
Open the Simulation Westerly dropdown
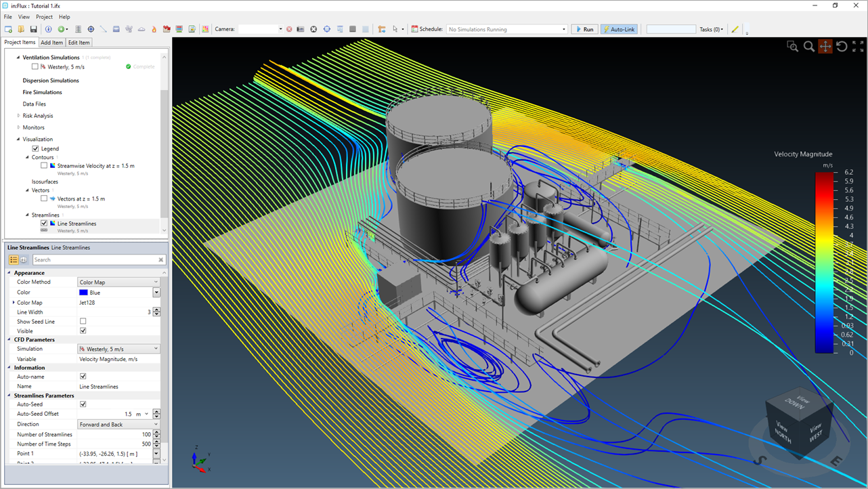tap(118, 349)
